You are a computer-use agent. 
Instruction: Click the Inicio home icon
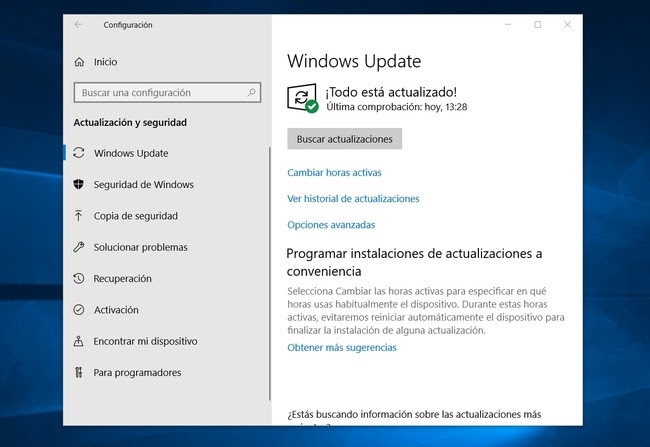[79, 62]
